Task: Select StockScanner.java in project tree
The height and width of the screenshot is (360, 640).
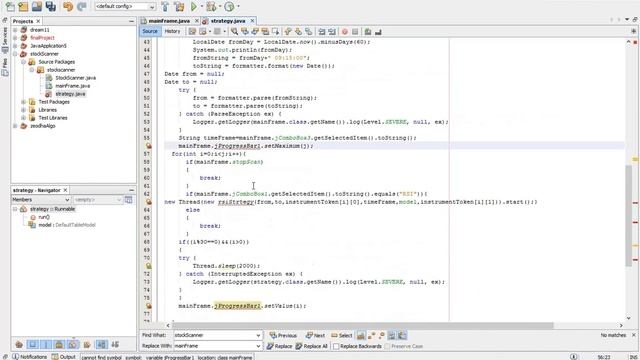Action: click(x=76, y=78)
